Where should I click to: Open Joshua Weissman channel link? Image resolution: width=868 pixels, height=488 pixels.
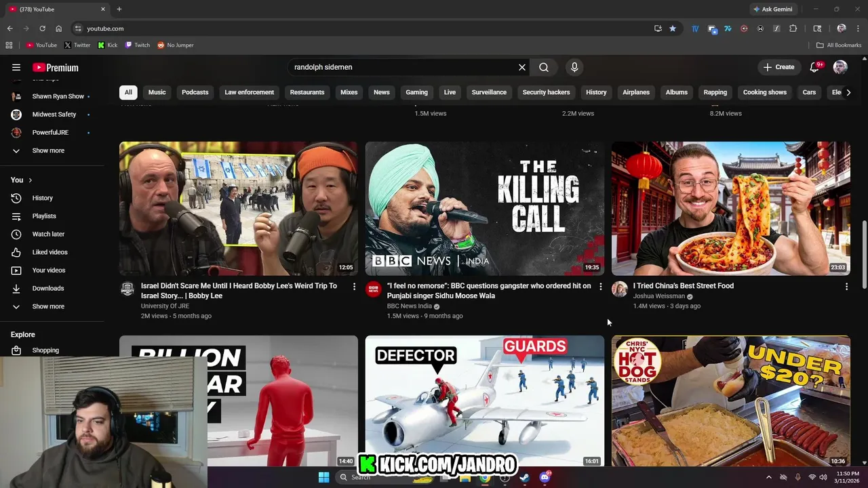click(659, 296)
